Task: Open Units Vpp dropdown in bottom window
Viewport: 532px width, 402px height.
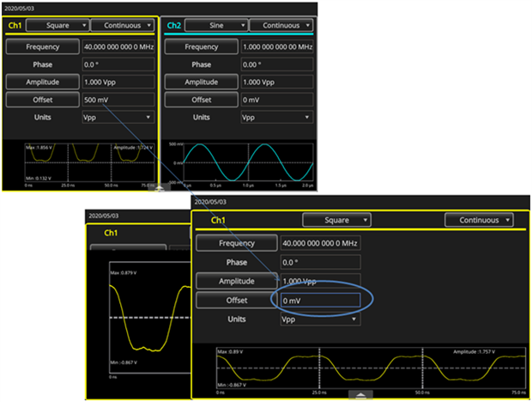Action: click(x=320, y=320)
